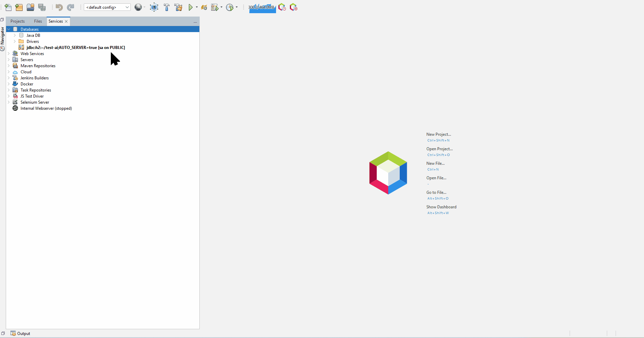Screen dimensions: 644x338
Task: Select Jenkins Builders row
Action: click(x=34, y=78)
